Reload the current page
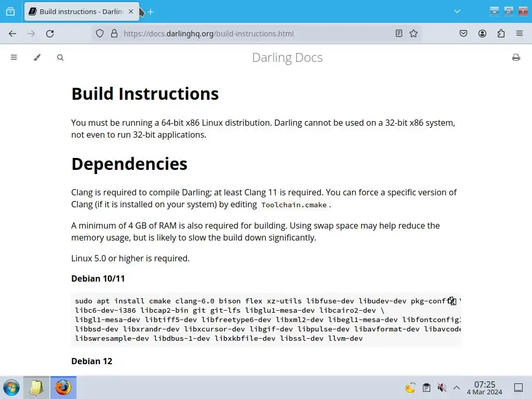Image resolution: width=532 pixels, height=399 pixels. coord(50,34)
